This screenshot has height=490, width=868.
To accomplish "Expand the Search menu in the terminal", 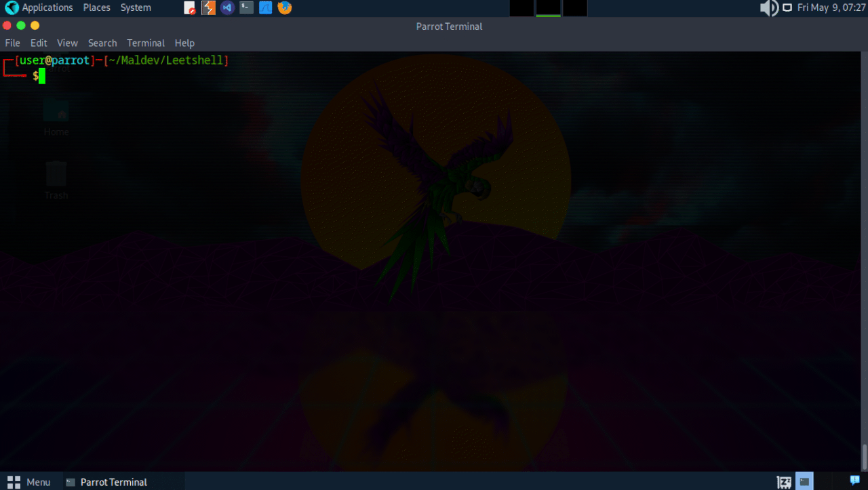I will (x=102, y=43).
